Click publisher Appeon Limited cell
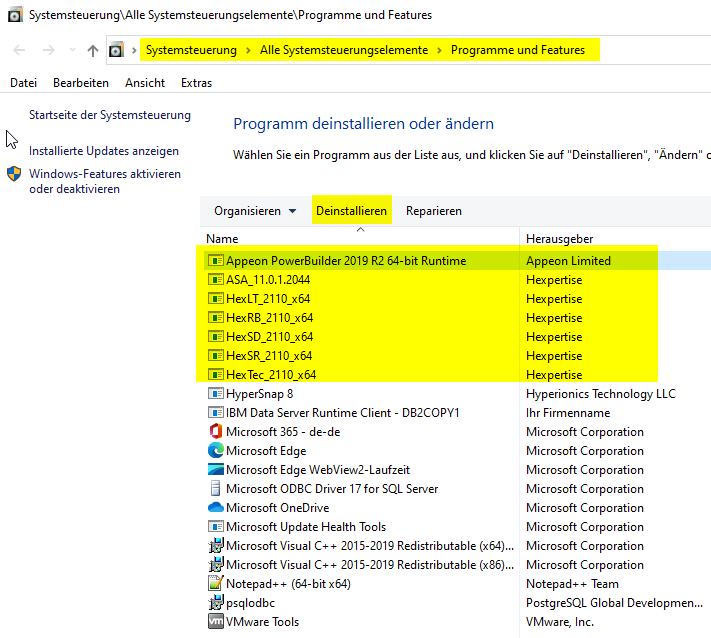 [568, 261]
